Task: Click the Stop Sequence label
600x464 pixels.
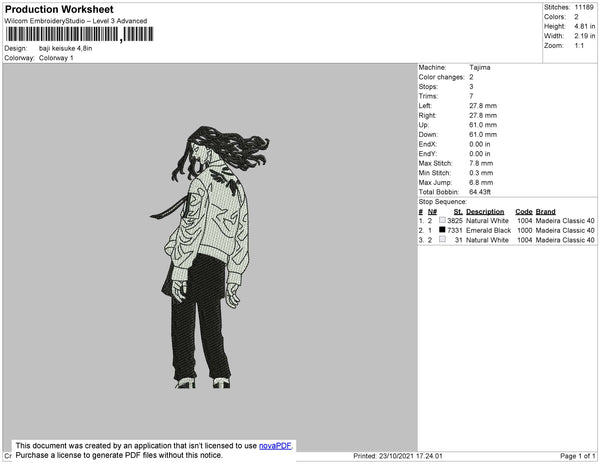Action: (442, 202)
